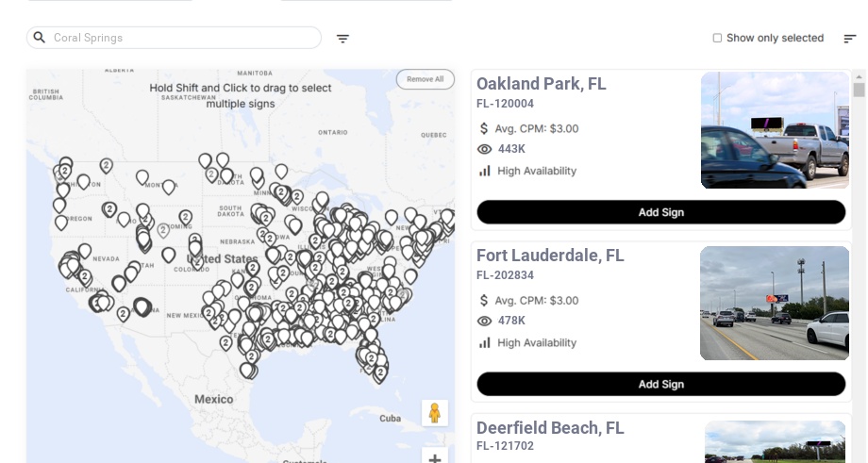Open the Deerfield Beach sign photo
The width and height of the screenshot is (868, 463).
coord(775,442)
